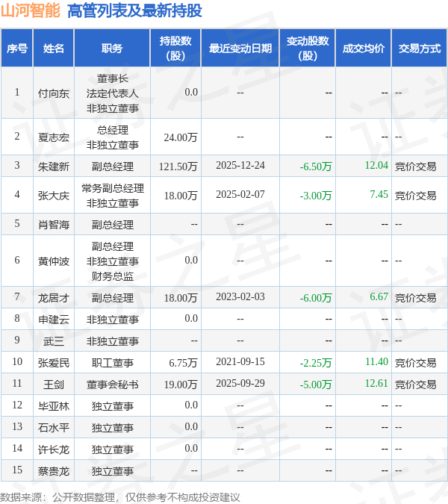
Task: Click the 最近变动日期 column header
Action: point(240,49)
